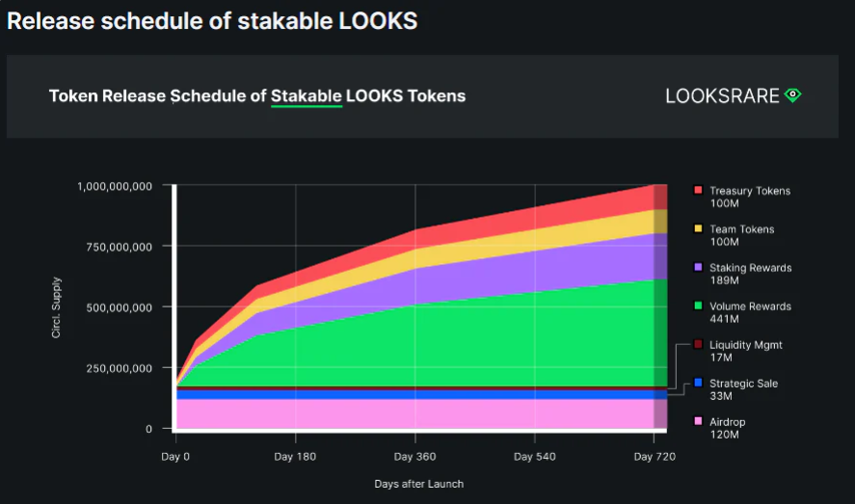Click the Day 720 axis label
This screenshot has width=855, height=504.
point(654,455)
